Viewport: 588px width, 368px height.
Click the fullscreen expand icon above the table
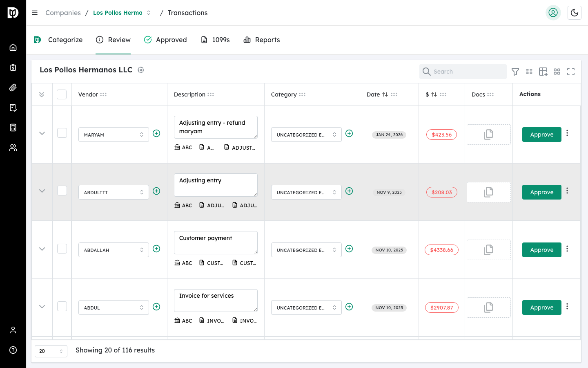point(571,72)
